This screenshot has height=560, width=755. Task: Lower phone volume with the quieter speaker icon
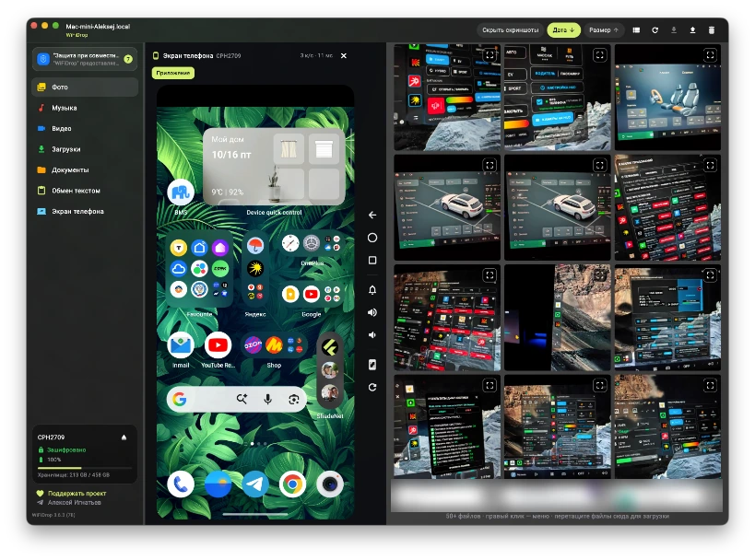(372, 335)
